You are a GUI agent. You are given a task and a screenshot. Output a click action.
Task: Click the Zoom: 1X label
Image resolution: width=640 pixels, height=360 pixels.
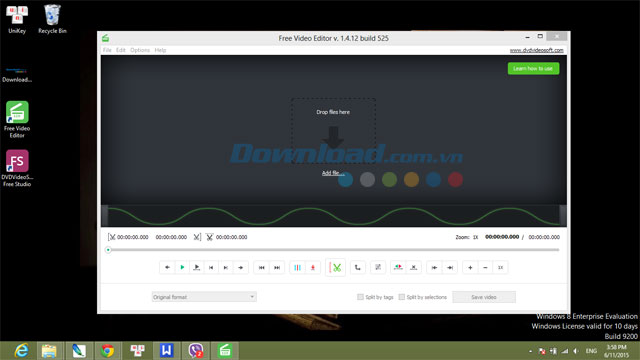(467, 237)
